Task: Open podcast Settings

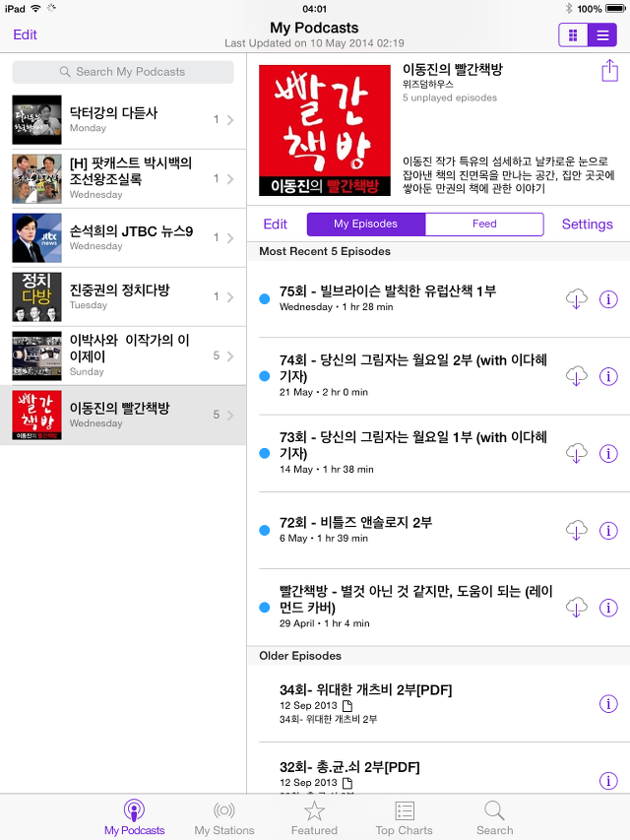Action: (587, 224)
